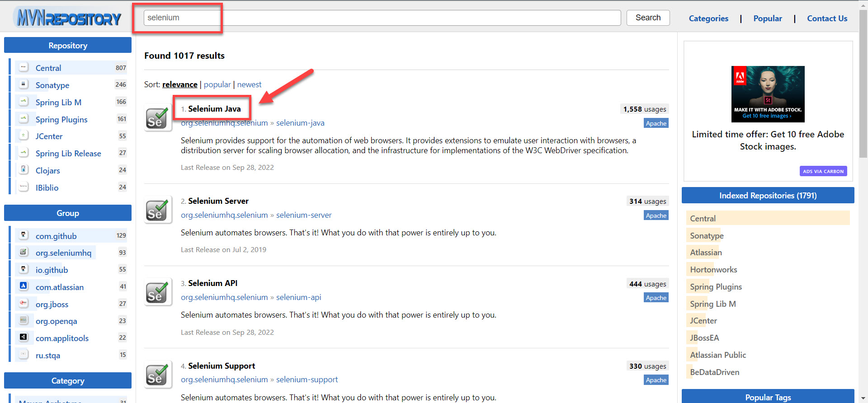Image resolution: width=868 pixels, height=403 pixels.
Task: View the 314 usages of Selenium Server
Action: 648,201
